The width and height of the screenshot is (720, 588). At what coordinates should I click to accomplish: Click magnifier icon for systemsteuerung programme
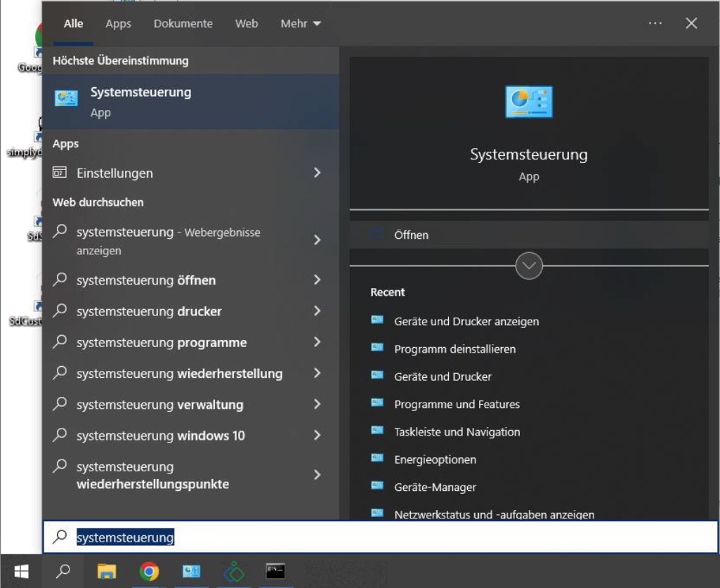[60, 342]
